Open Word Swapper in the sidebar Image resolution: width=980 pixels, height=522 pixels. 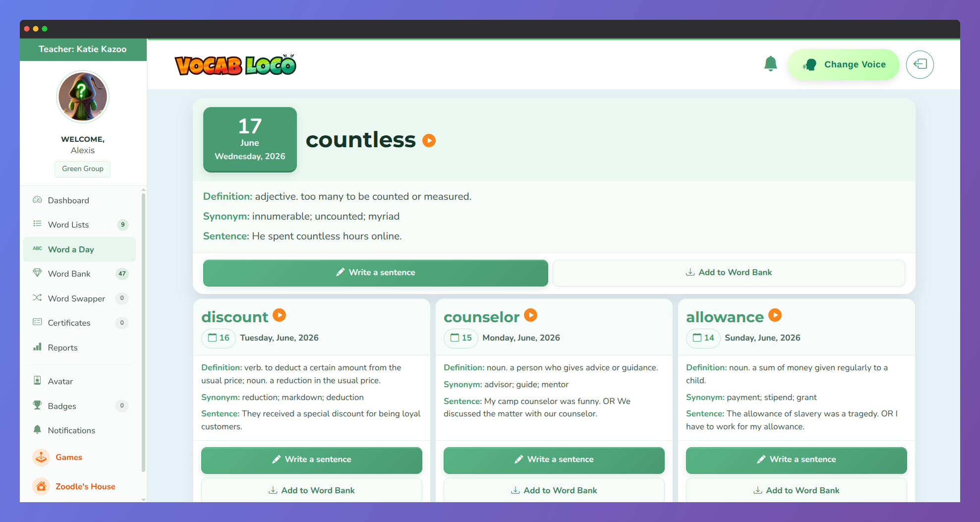79,298
